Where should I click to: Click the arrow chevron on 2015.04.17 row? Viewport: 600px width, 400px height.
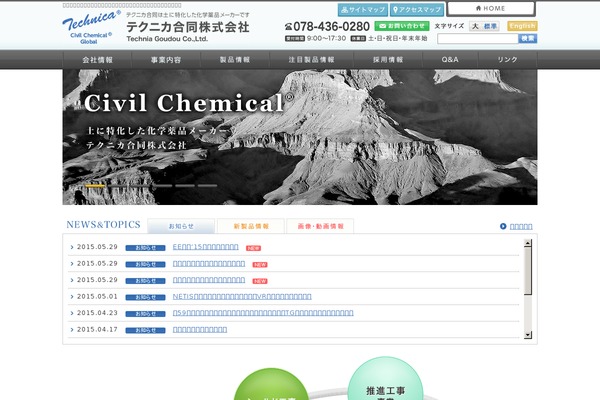tap(72, 330)
